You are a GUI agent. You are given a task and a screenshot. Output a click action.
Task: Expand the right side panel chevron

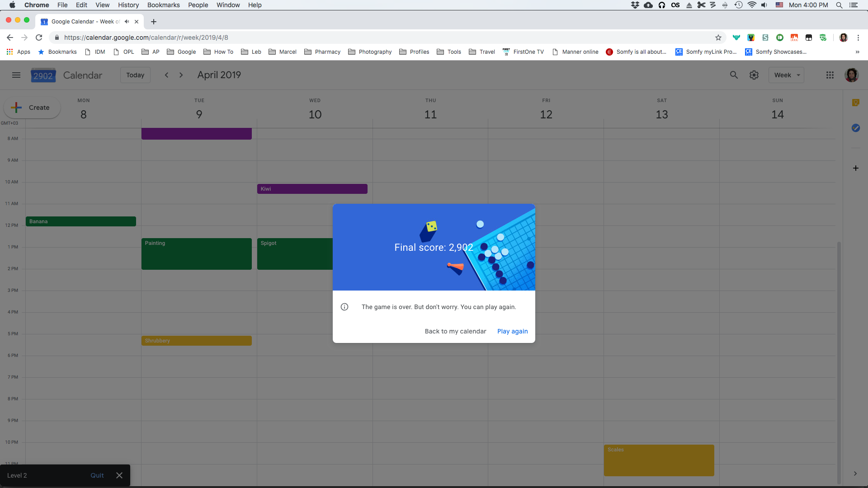(x=856, y=474)
